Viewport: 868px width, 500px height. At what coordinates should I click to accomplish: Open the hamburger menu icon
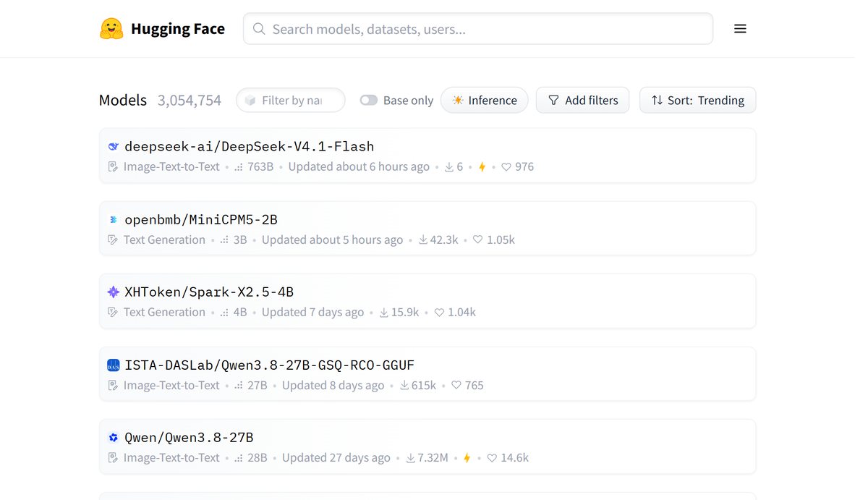click(x=740, y=29)
